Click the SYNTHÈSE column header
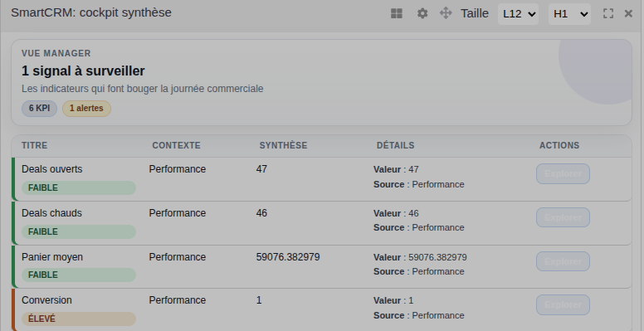The width and height of the screenshot is (644, 331). 283,145
